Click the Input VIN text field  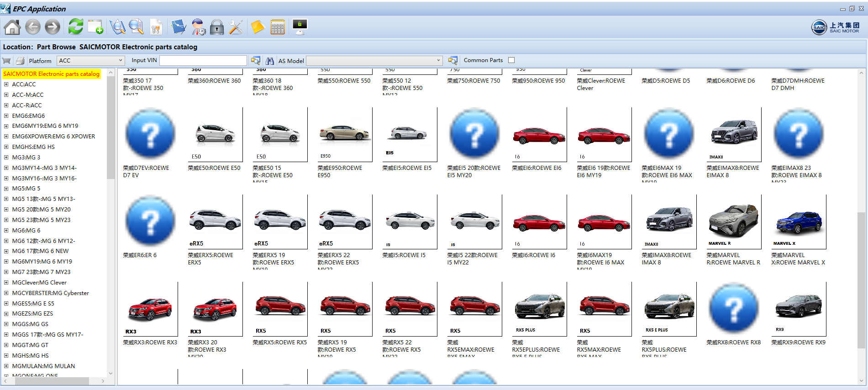(203, 61)
